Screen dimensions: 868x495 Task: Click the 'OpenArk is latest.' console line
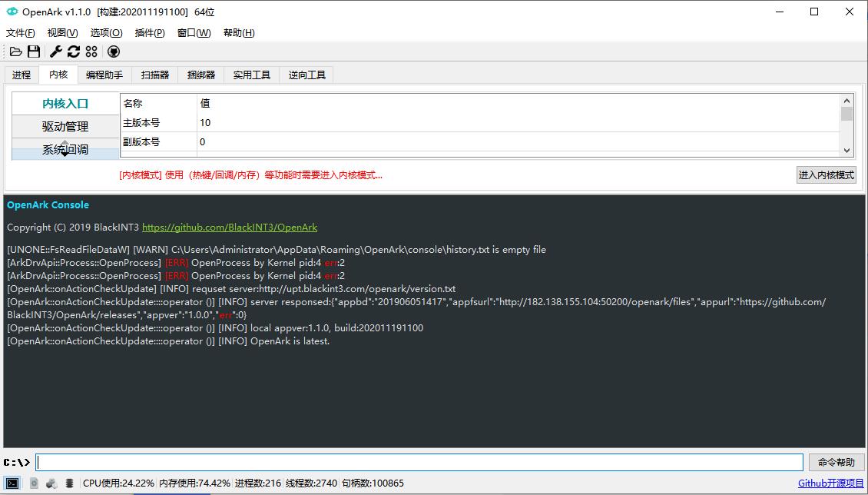(168, 341)
